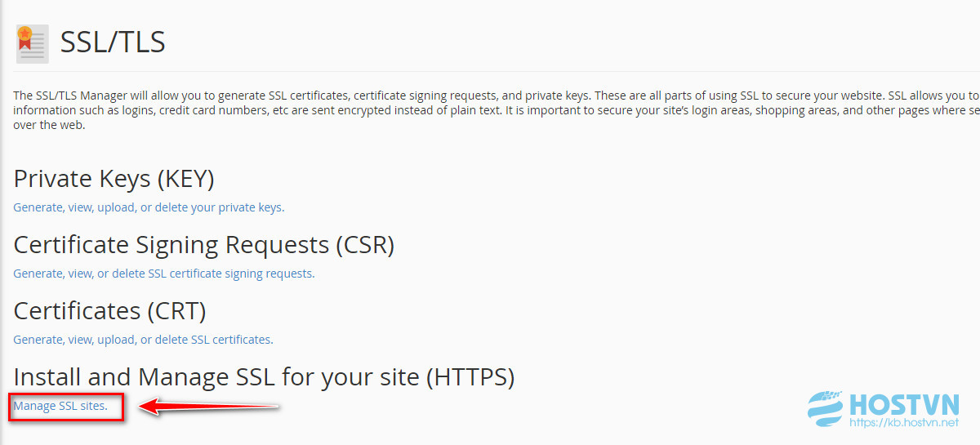The width and height of the screenshot is (980, 445).
Task: Click the HOSTVN watermark text
Action: tap(905, 405)
